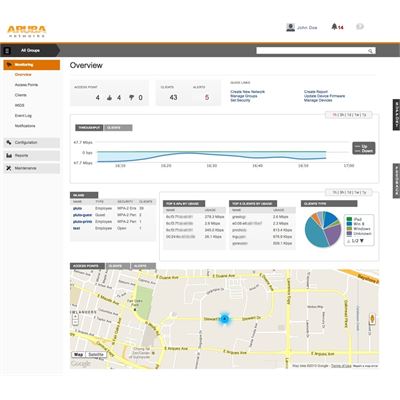The height and width of the screenshot is (400, 400).
Task: Click the Set Security link
Action: tap(240, 100)
